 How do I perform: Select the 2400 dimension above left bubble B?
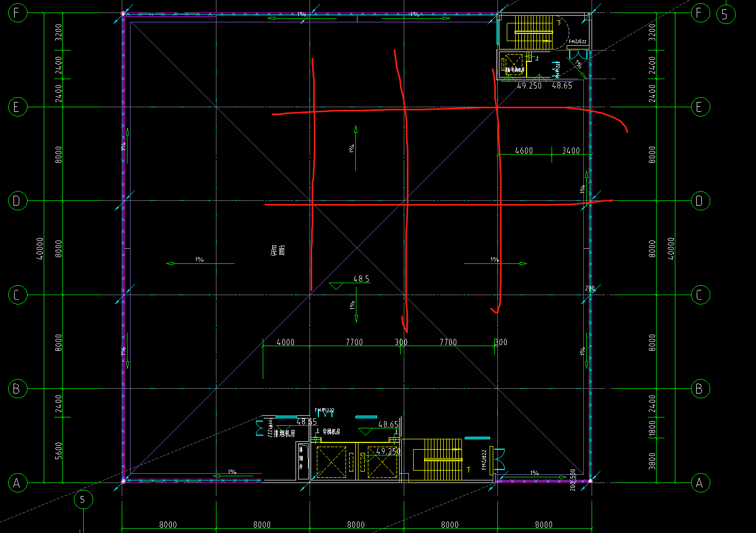tap(58, 403)
